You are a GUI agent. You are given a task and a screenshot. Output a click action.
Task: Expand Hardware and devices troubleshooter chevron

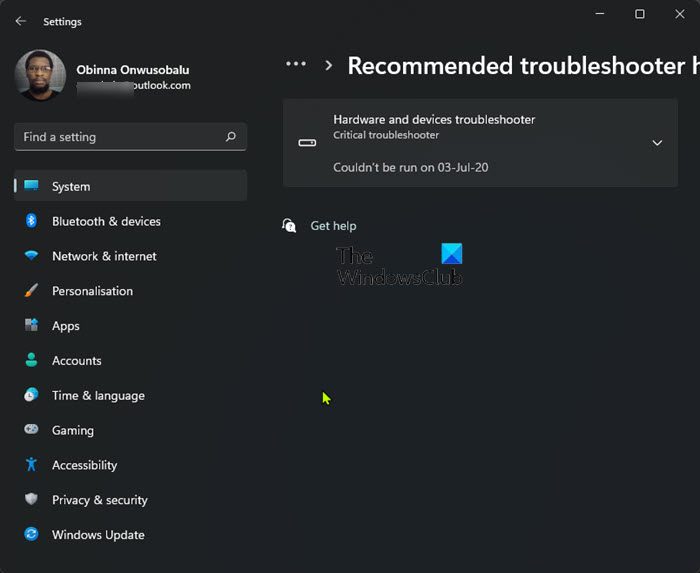[x=657, y=143]
